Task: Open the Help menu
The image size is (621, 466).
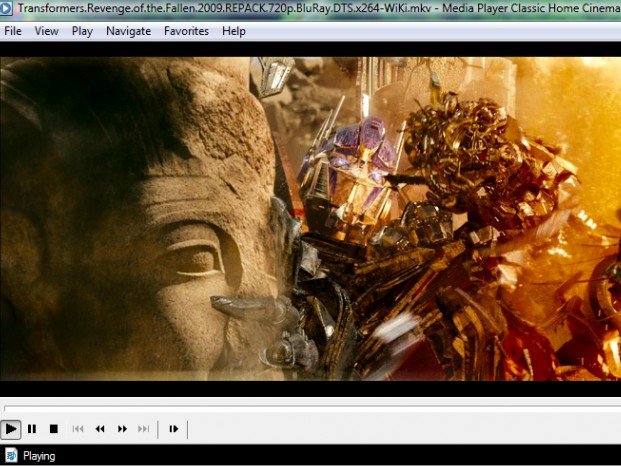Action: pyautogui.click(x=234, y=31)
